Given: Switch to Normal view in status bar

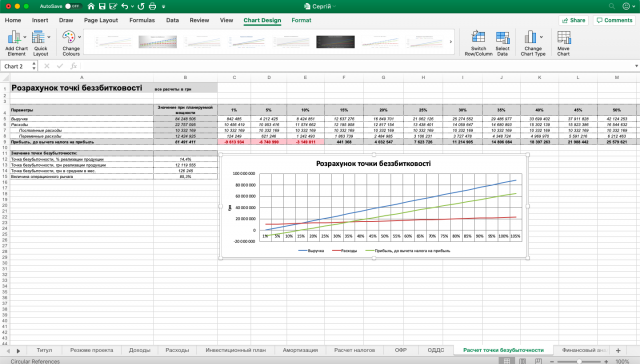Looking at the screenshot, I should (x=507, y=361).
